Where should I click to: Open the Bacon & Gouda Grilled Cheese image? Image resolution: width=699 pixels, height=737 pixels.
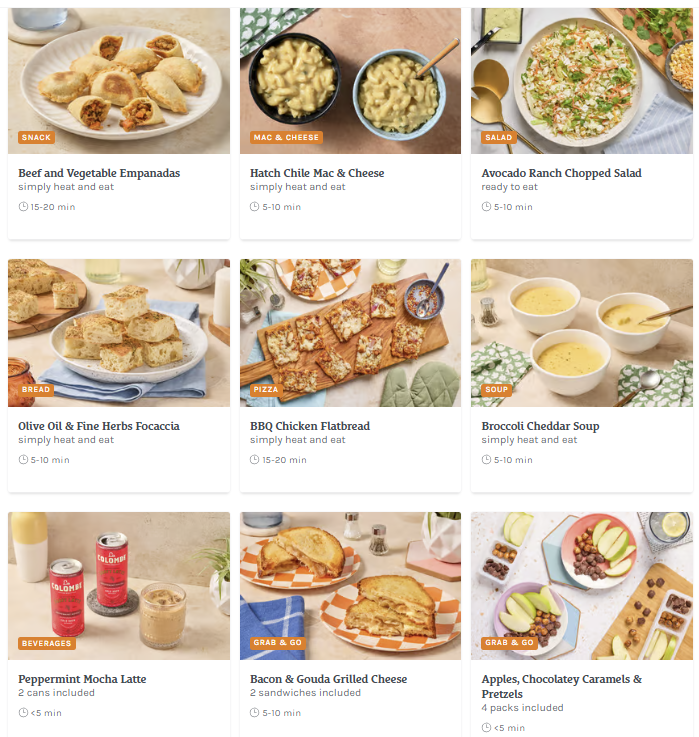[350, 586]
